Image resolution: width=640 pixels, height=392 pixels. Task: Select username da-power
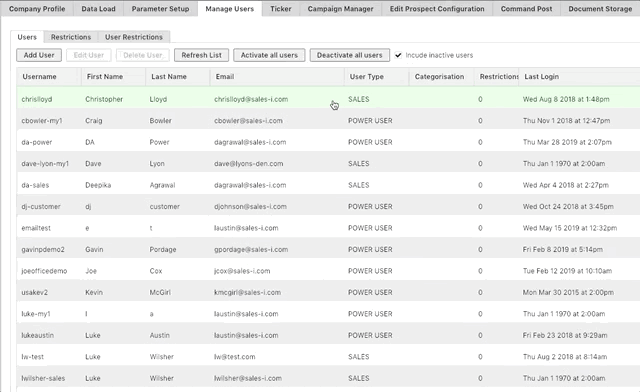click(37, 142)
